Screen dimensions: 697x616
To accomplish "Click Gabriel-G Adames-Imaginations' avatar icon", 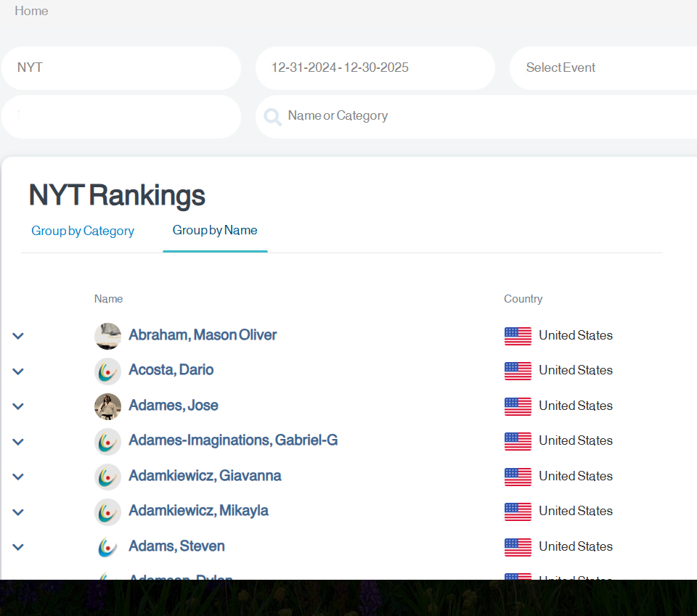I will coord(107,441).
